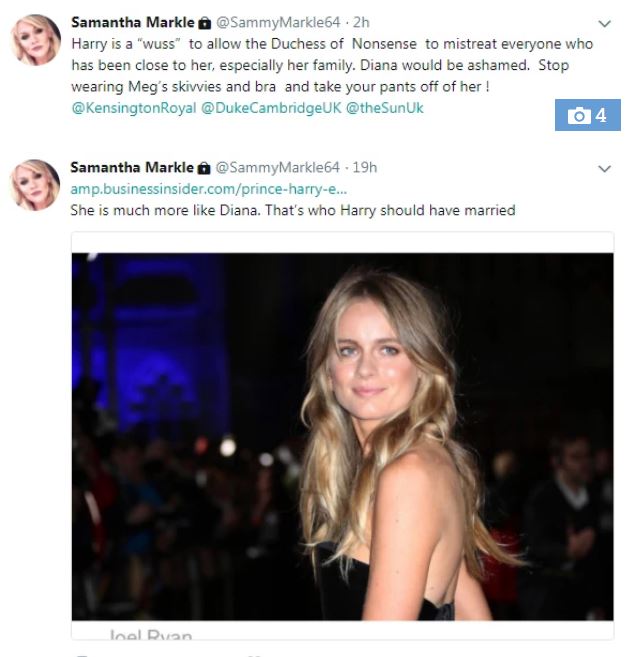Click the Joel Ryan caption under the card image
627x657 pixels.
pyautogui.click(x=151, y=635)
